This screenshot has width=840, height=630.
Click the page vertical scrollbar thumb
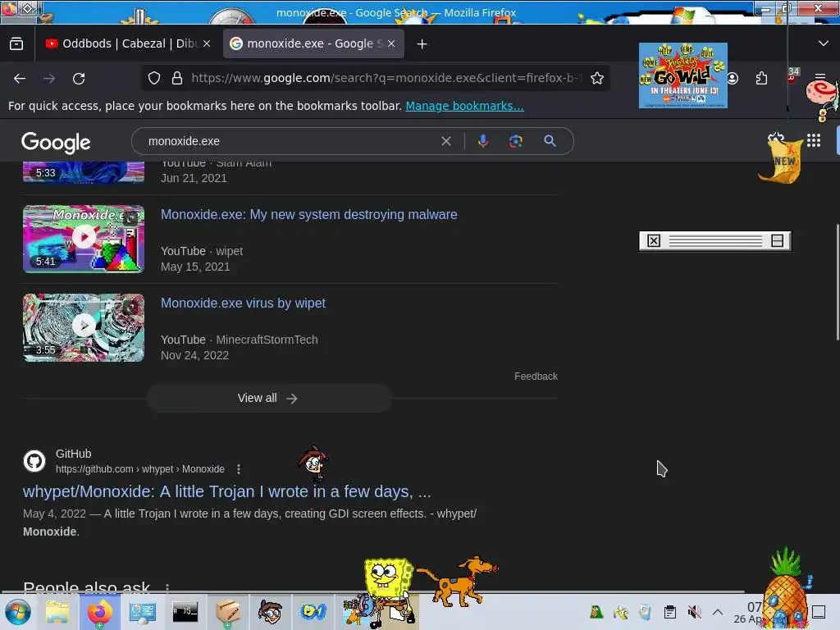pos(837,282)
